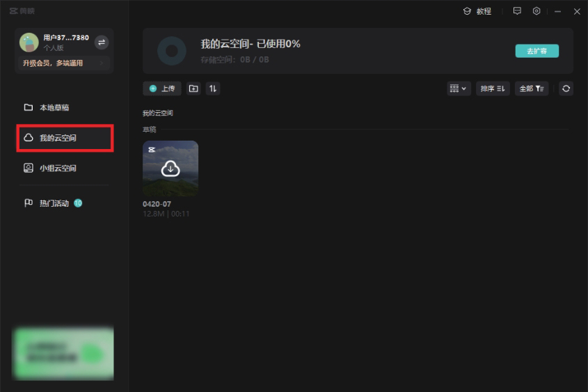
Task: Select the 0420-07 draft thumbnail
Action: point(170,168)
